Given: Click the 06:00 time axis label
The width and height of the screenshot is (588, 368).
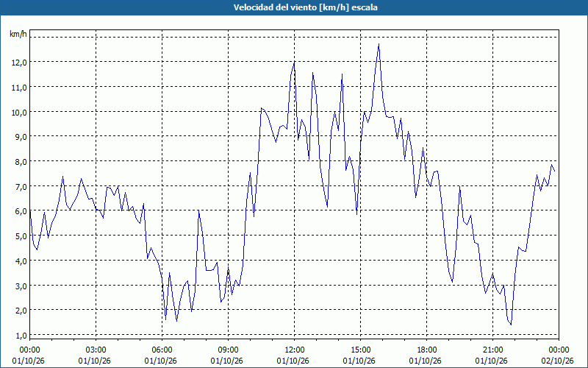Looking at the screenshot, I should pyautogui.click(x=162, y=350).
